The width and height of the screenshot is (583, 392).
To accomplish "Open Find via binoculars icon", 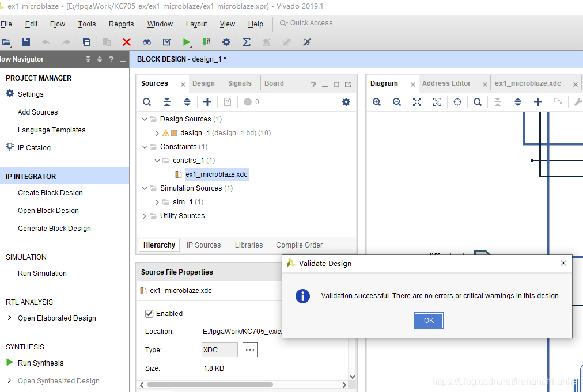I will tap(147, 42).
